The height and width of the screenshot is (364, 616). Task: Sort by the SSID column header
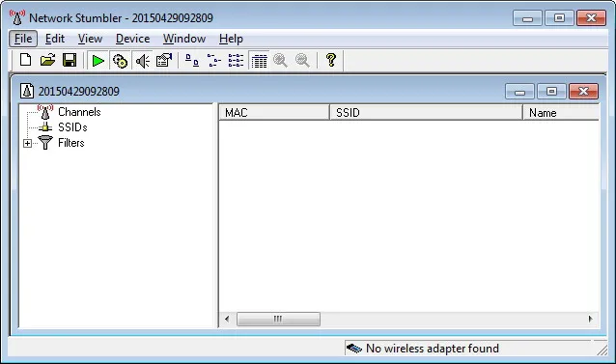[426, 113]
